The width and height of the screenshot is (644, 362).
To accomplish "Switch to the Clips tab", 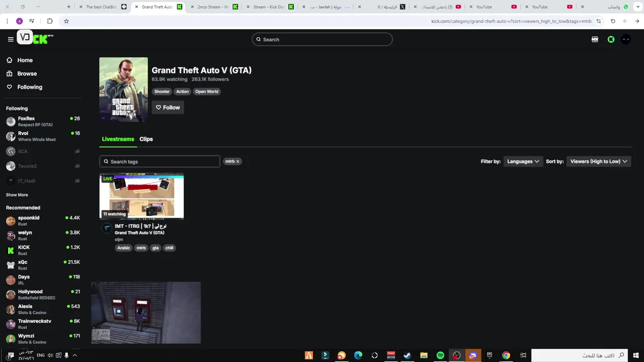I will (146, 139).
